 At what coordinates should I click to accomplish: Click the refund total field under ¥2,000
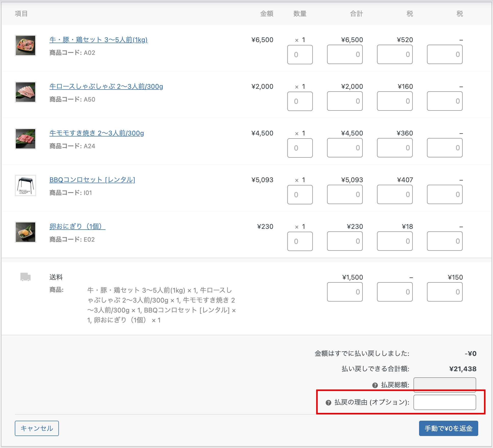[345, 101]
